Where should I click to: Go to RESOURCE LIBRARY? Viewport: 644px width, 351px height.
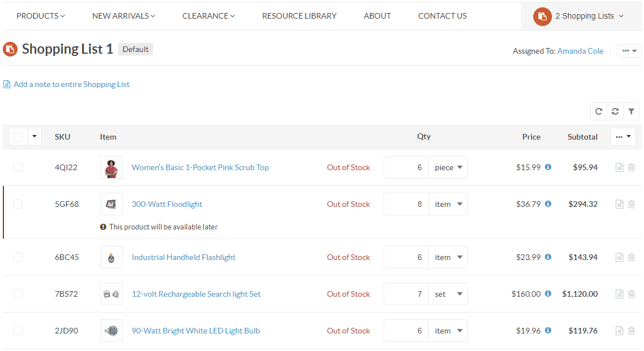(x=299, y=16)
